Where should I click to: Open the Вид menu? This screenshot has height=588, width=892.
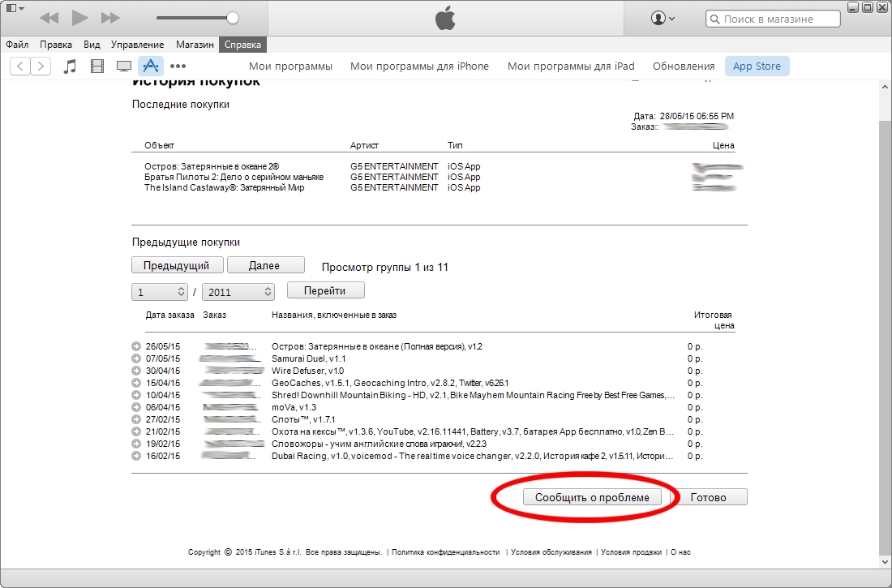[x=92, y=45]
